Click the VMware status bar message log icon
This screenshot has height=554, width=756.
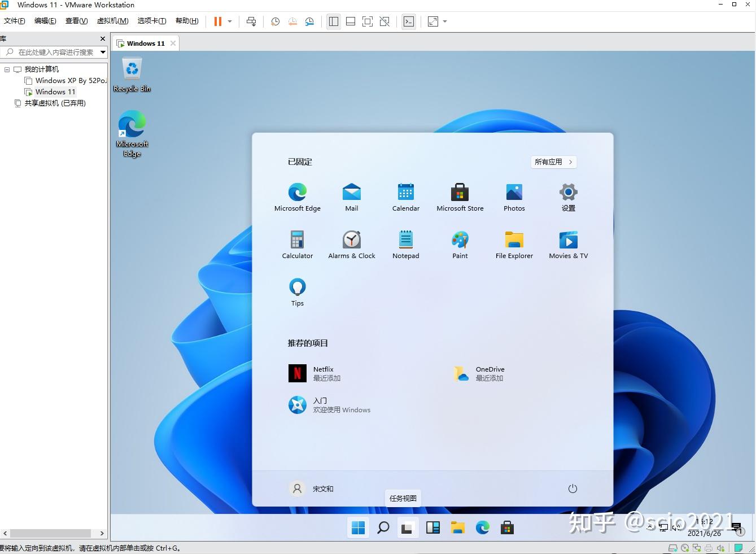pyautogui.click(x=738, y=548)
